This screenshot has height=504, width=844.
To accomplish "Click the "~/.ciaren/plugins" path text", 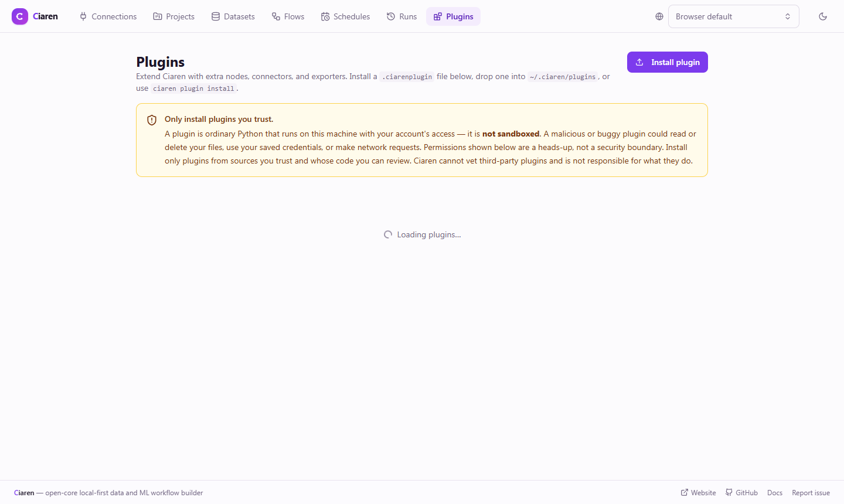I will [563, 77].
